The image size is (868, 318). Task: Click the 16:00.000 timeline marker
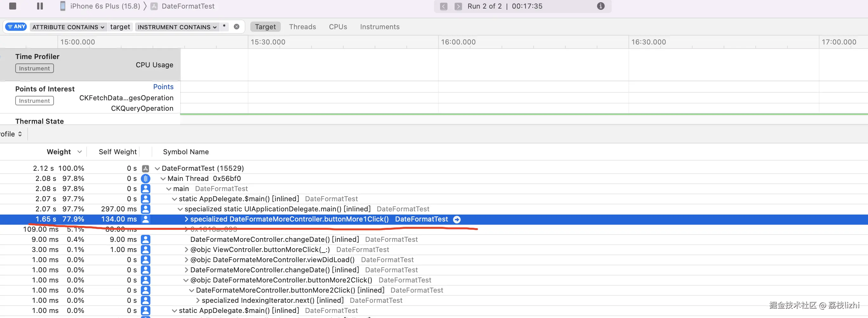coord(458,42)
